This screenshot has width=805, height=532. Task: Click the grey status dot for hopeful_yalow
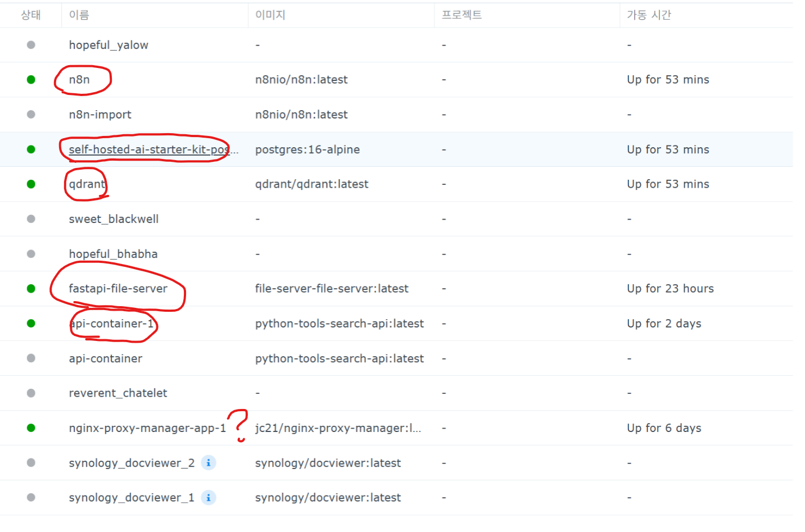coord(31,45)
